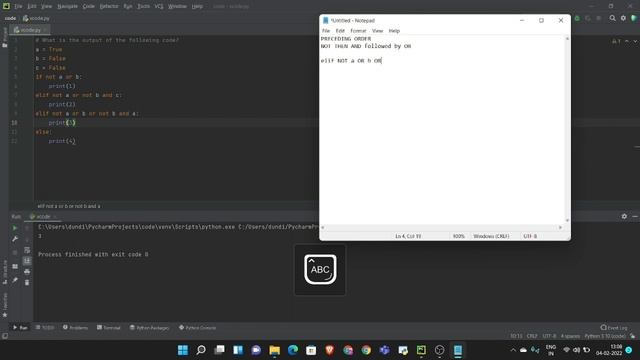
Task: Open the Refactor menu in PyCharm
Action: pyautogui.click(x=109, y=6)
